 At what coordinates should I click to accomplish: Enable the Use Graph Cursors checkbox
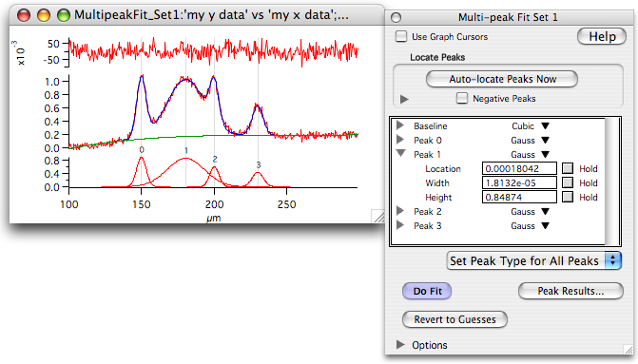click(401, 37)
